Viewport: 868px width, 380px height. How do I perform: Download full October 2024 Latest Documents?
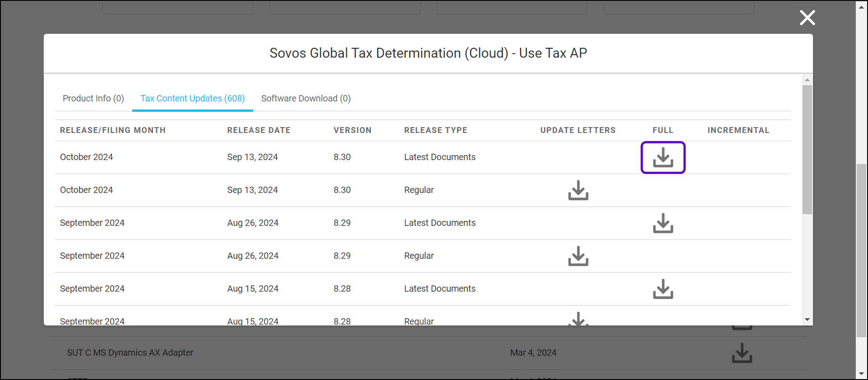coord(663,158)
